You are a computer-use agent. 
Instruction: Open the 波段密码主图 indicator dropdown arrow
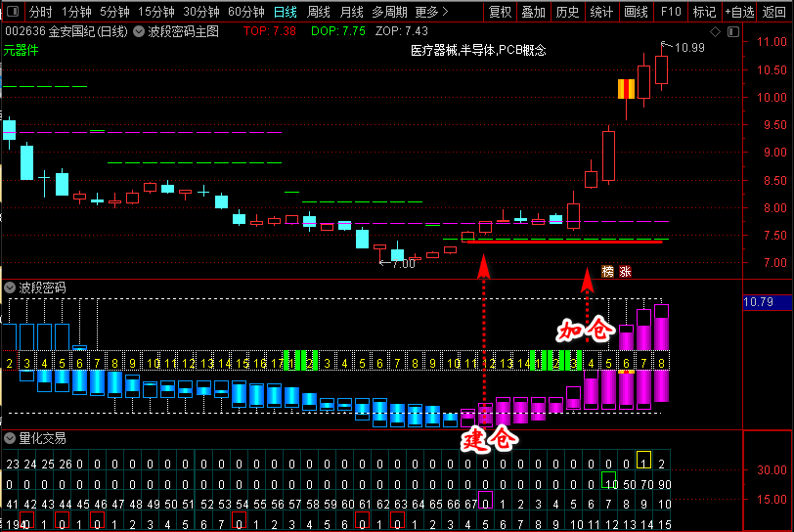click(x=138, y=31)
